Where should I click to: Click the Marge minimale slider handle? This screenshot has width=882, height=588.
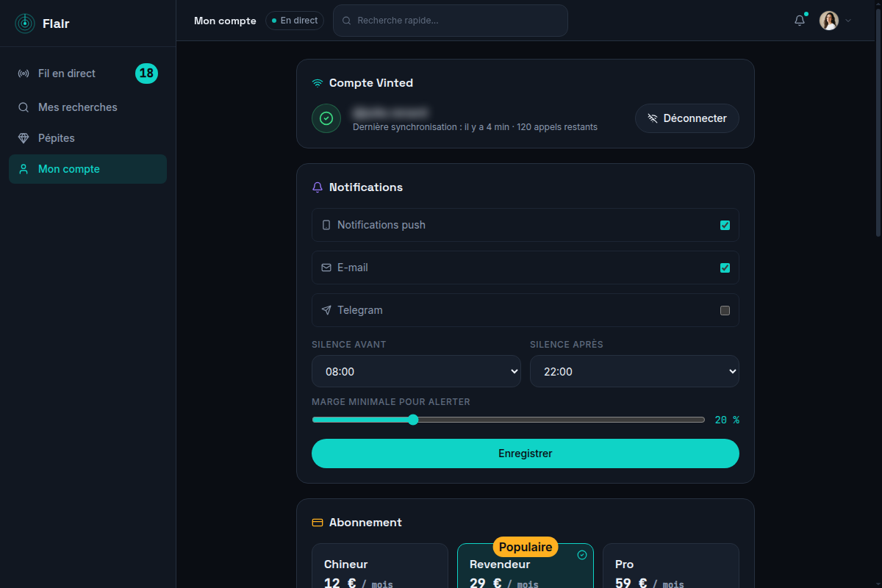413,420
